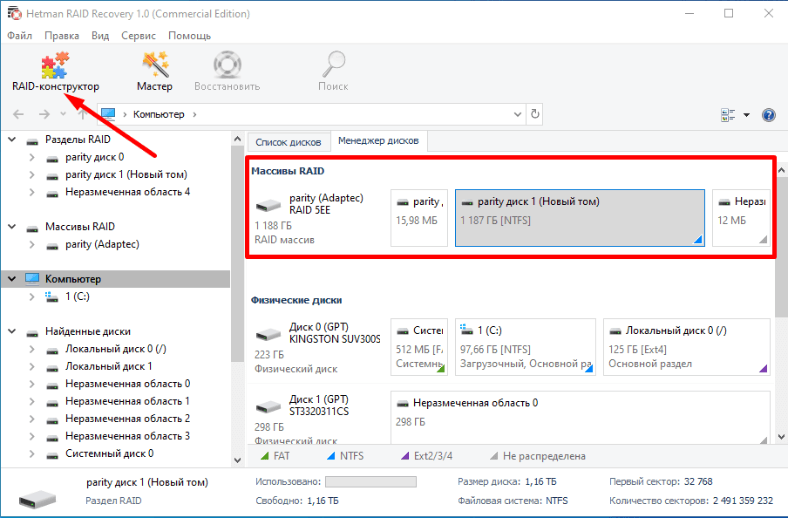Click the tree panel scroll-down arrow

(x=238, y=460)
